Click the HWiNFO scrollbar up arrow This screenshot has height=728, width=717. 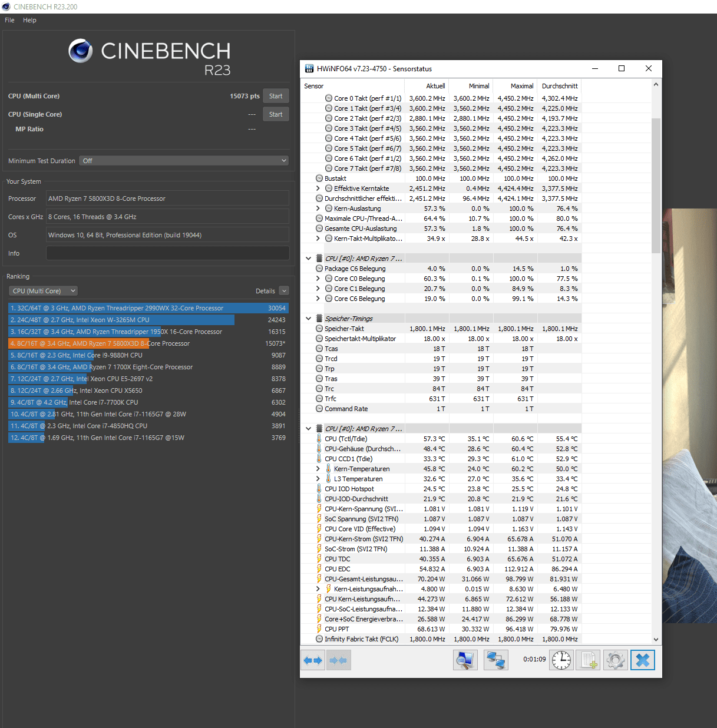point(656,85)
